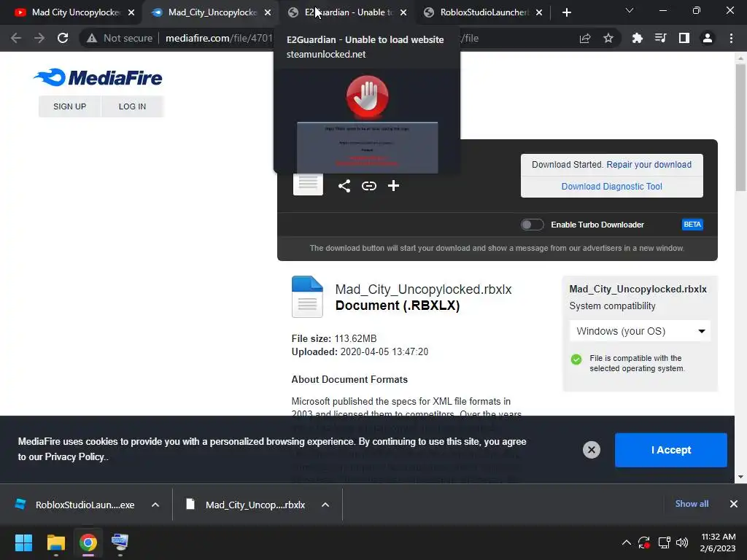Image resolution: width=747 pixels, height=560 pixels.
Task: Click the MediaFire logo
Action: [x=98, y=77]
